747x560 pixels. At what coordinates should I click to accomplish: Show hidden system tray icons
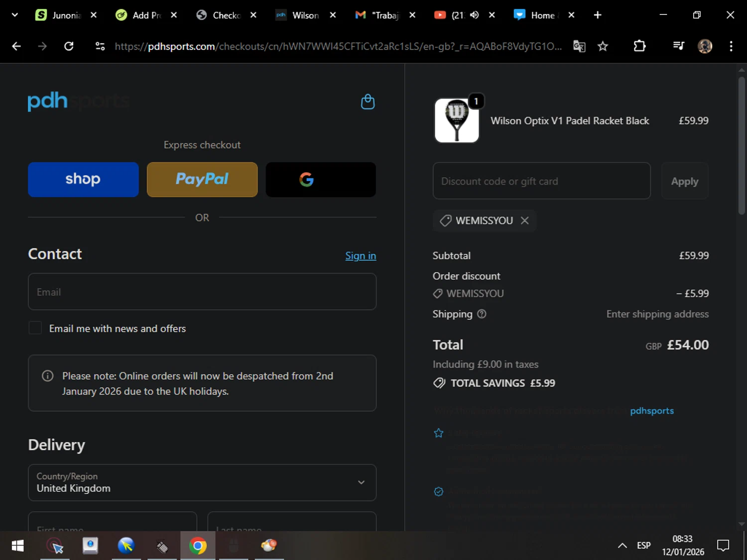[x=622, y=546]
